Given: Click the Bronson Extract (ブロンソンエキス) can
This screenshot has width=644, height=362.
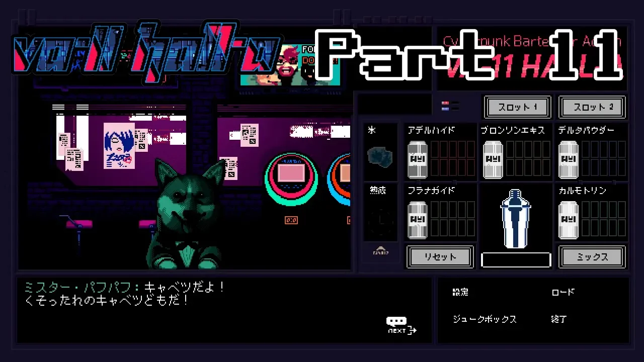Looking at the screenshot, I should tap(493, 159).
